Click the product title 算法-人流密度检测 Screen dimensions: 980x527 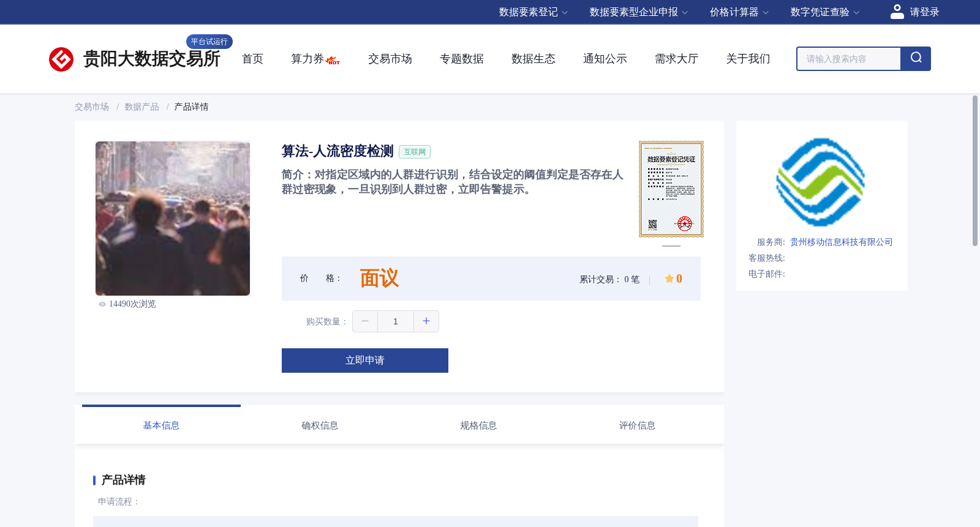pyautogui.click(x=337, y=151)
